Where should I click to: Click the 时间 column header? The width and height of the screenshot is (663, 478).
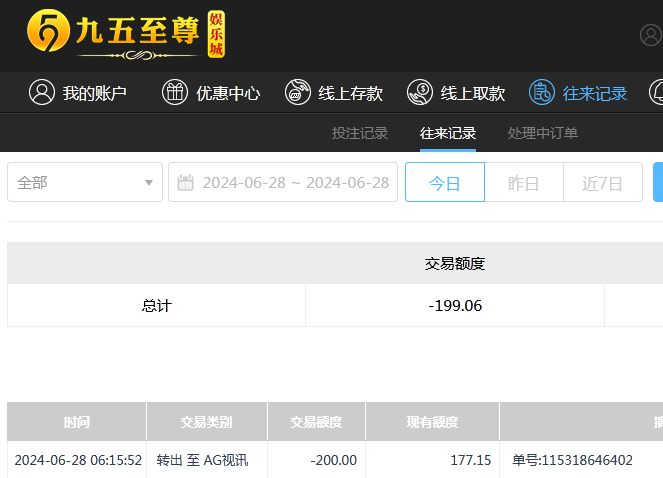click(77, 422)
